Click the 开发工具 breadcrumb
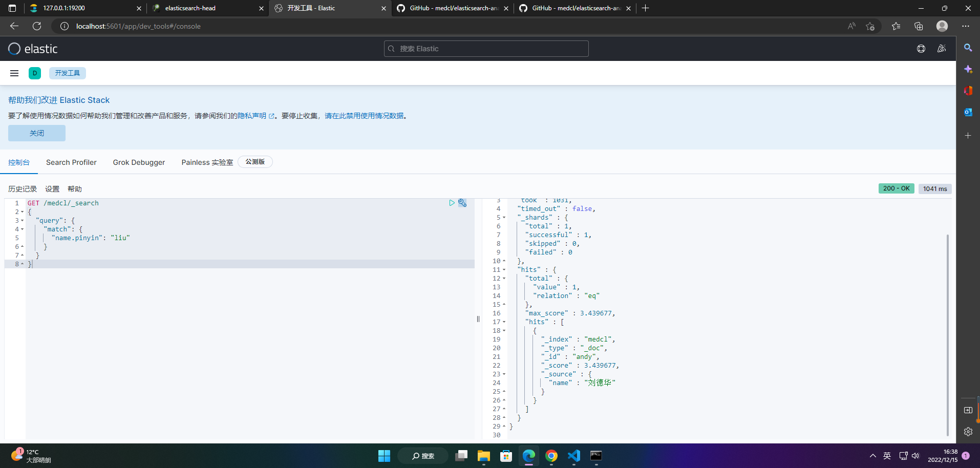980x468 pixels. [68, 73]
